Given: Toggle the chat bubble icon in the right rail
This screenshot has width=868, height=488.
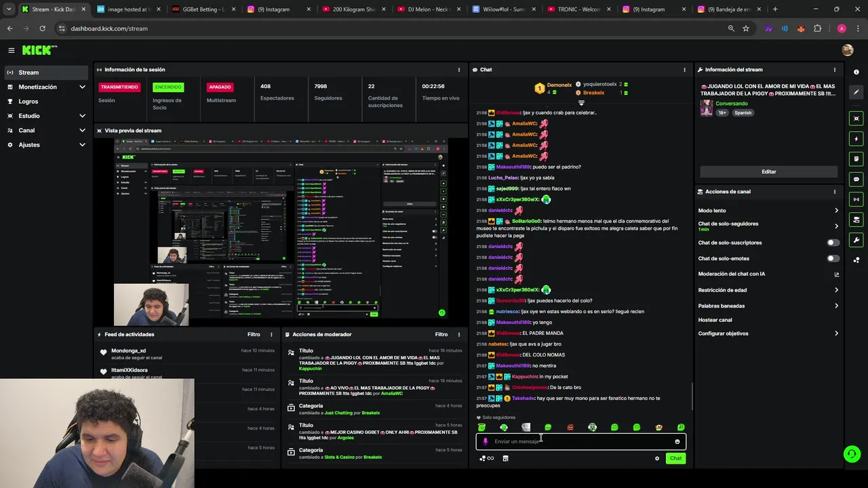Looking at the screenshot, I should [x=856, y=179].
